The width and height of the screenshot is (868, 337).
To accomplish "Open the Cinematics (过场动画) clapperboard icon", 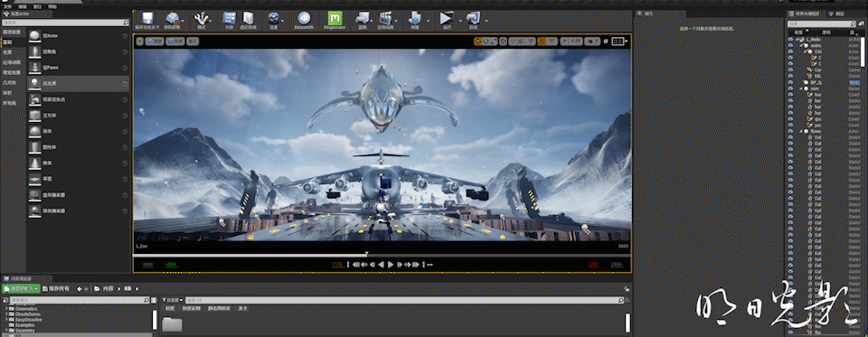I will (385, 18).
